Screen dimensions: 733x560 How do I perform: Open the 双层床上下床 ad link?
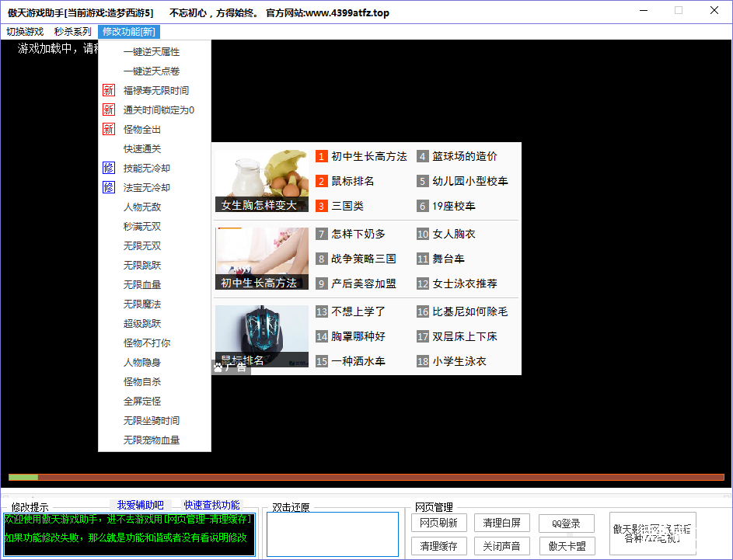(x=465, y=336)
